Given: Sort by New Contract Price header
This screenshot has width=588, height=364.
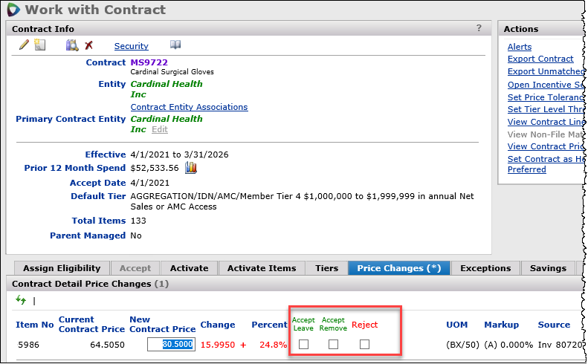Looking at the screenshot, I should (162, 325).
